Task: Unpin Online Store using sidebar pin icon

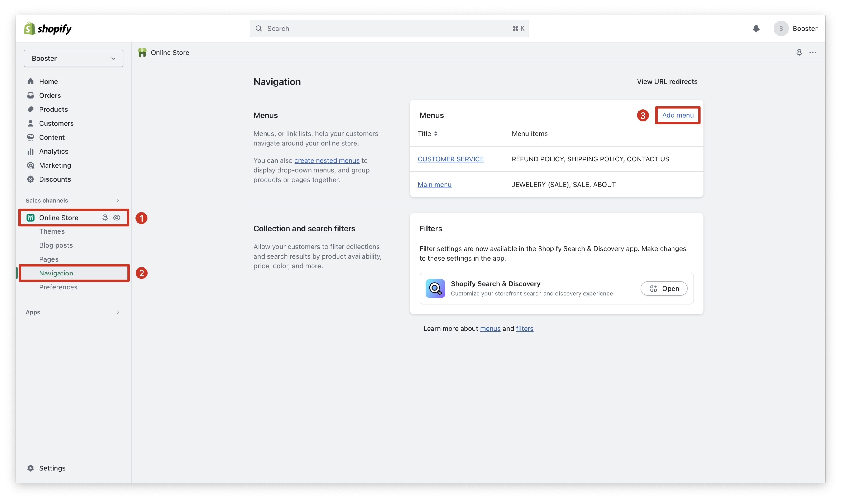Action: [x=105, y=218]
